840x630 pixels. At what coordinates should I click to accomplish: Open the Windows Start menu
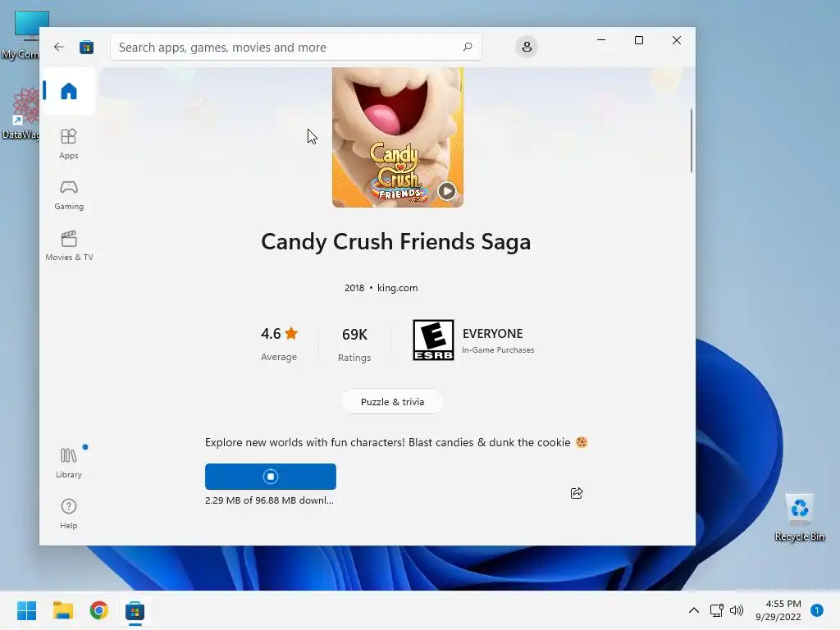click(27, 610)
